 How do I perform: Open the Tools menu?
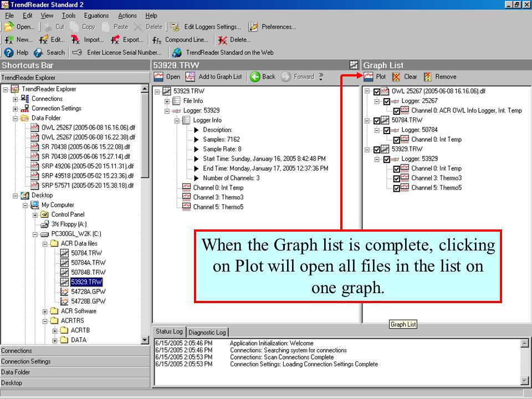point(69,16)
